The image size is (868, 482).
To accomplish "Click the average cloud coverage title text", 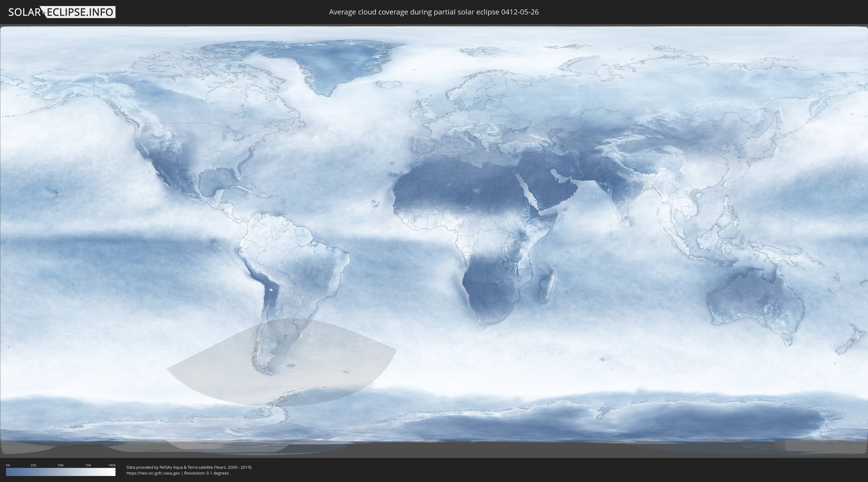I will 434,12.
